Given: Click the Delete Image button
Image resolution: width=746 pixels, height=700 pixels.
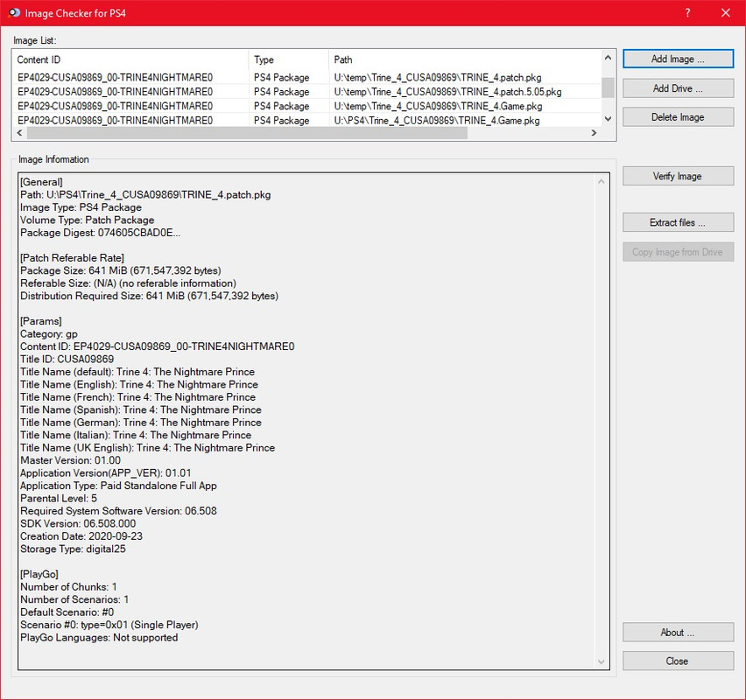Looking at the screenshot, I should tap(678, 117).
